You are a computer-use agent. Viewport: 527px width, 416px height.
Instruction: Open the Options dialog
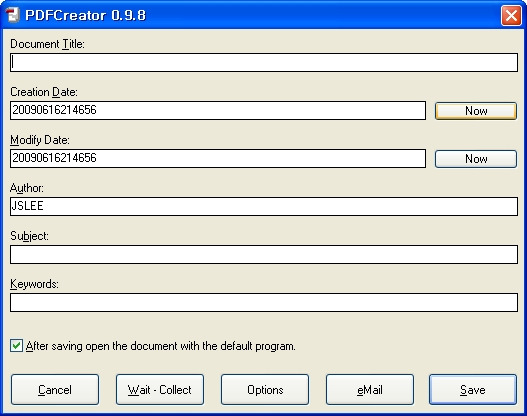[265, 390]
